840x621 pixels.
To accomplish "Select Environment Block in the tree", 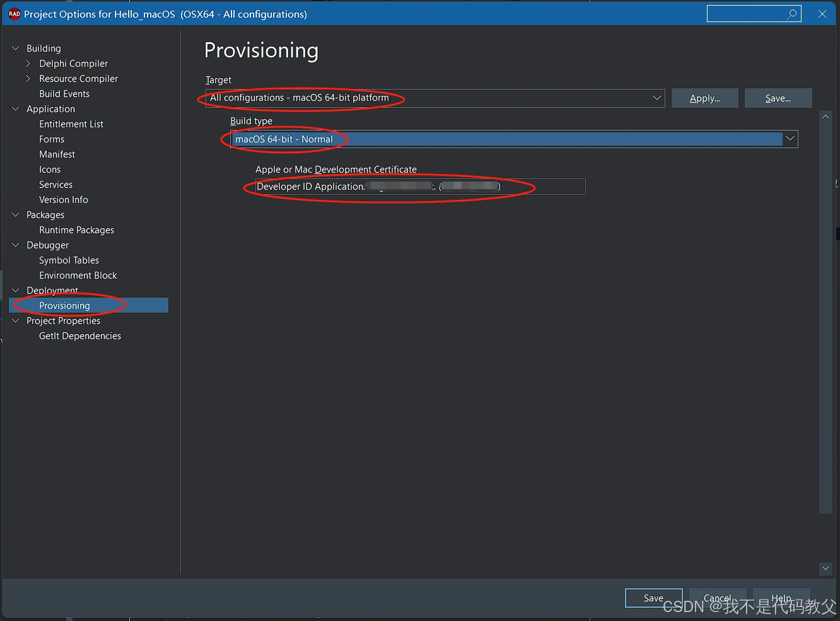I will click(78, 275).
